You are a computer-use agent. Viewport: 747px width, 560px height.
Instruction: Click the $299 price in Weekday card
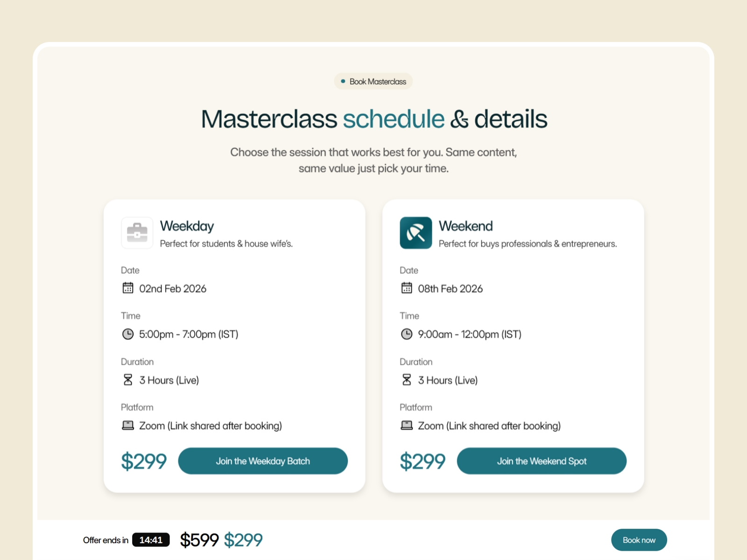point(144,462)
